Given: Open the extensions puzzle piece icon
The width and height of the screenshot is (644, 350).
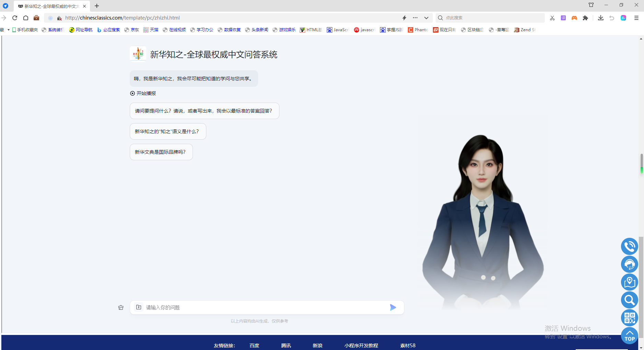Looking at the screenshot, I should (x=586, y=18).
